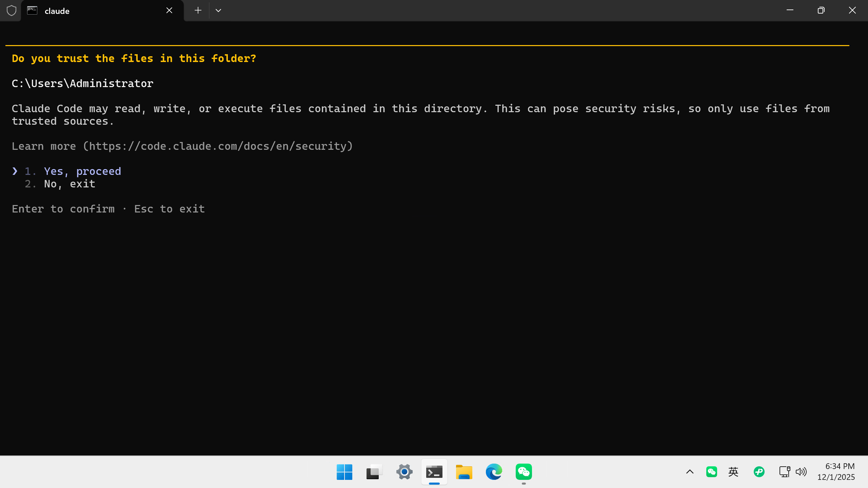Screen dimensions: 868x488
Task: Expand hidden system tray icons chevron
Action: 690,472
